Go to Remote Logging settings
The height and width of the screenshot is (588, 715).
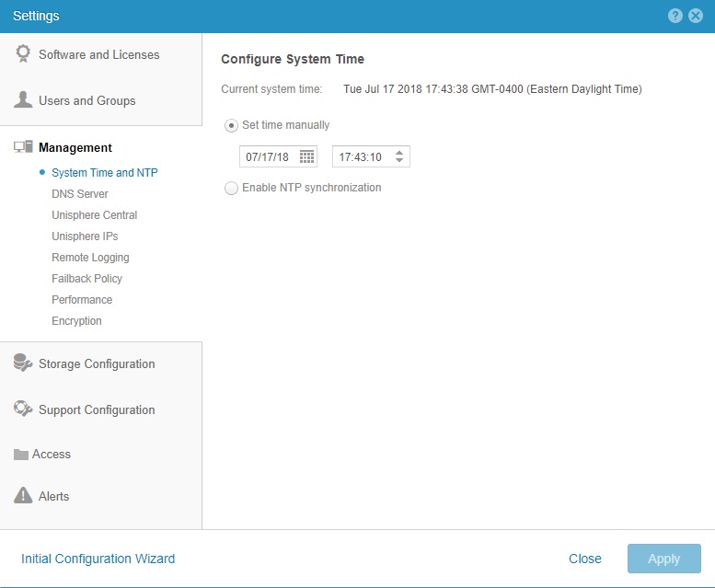[x=90, y=258]
